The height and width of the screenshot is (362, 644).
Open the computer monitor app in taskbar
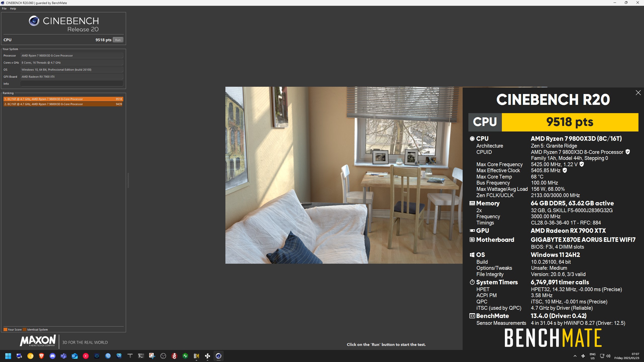19,356
